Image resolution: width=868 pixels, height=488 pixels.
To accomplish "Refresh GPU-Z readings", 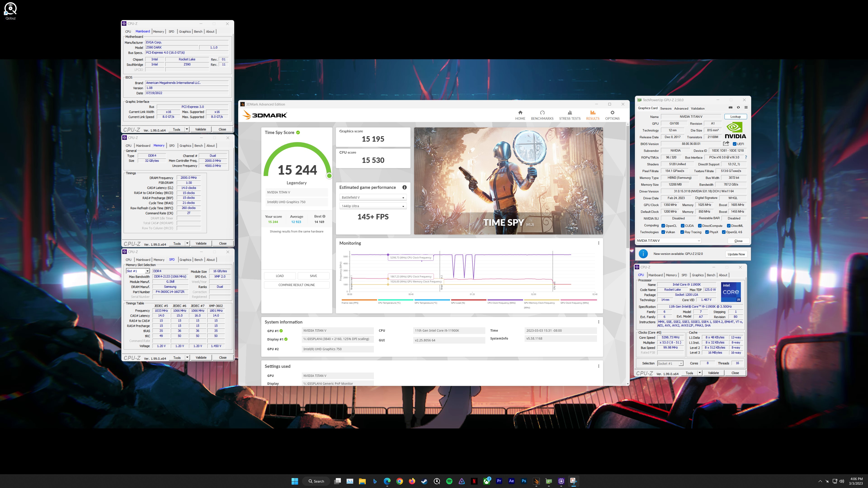I will (738, 108).
